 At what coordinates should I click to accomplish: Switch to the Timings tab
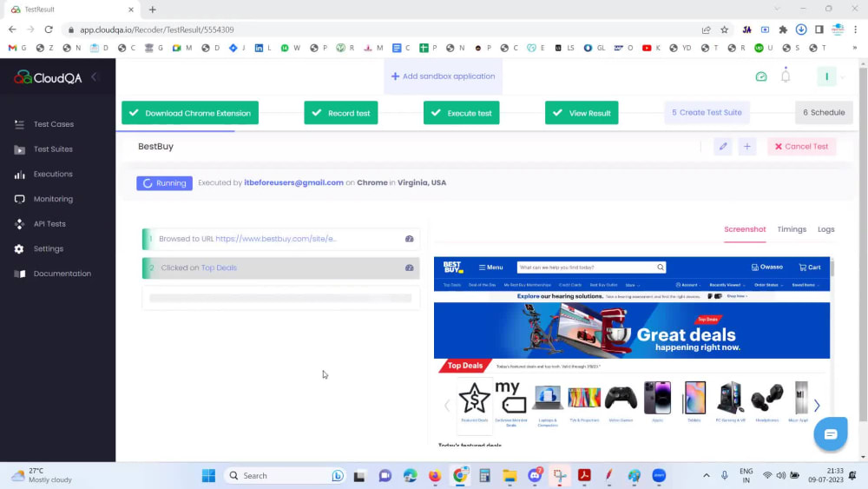coord(792,229)
